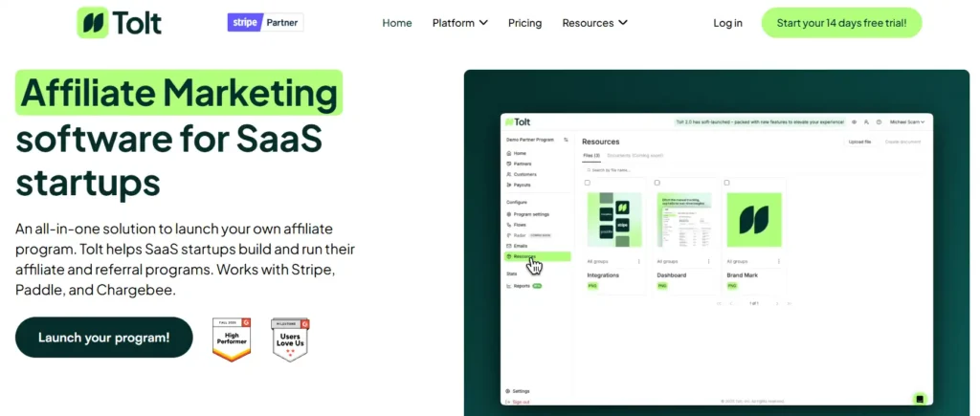The height and width of the screenshot is (416, 980).
Task: Open the G2 Users Love Us badge
Action: tap(290, 339)
